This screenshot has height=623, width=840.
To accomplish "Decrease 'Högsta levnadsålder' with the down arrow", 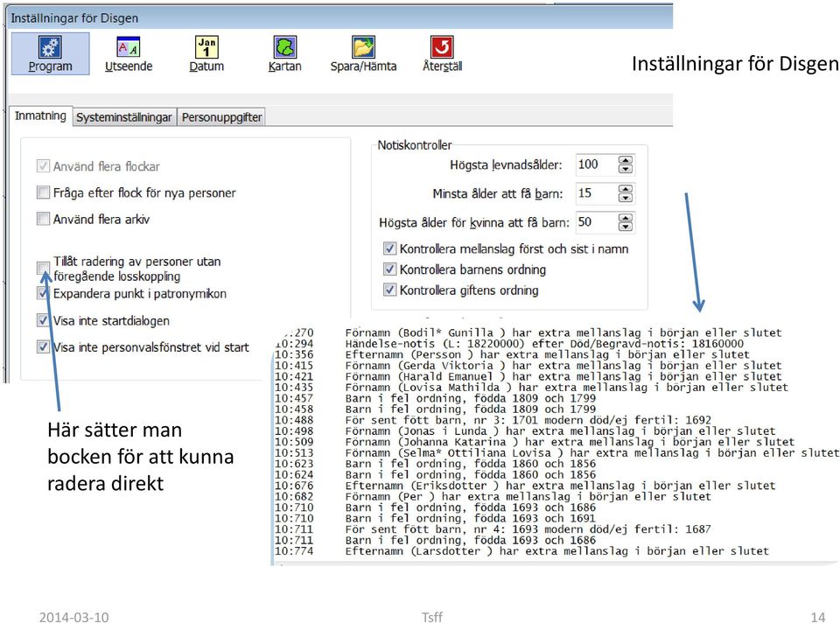I will click(x=625, y=169).
